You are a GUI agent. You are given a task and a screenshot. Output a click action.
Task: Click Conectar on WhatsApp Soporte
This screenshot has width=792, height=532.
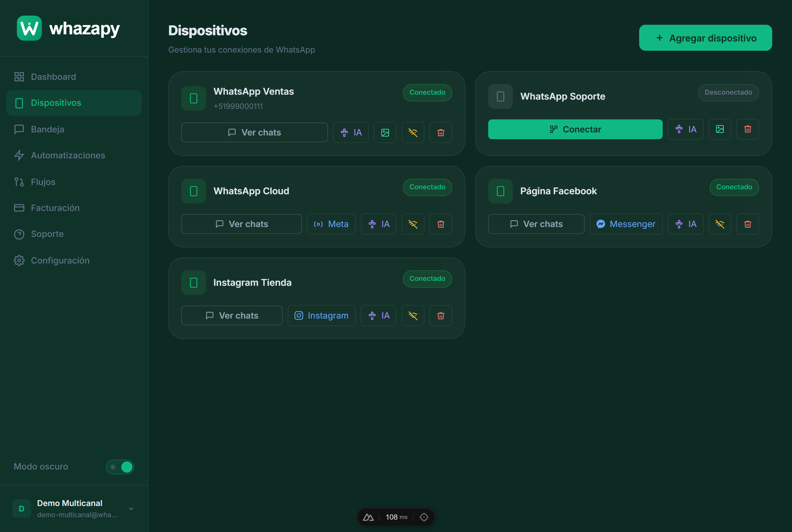(575, 129)
